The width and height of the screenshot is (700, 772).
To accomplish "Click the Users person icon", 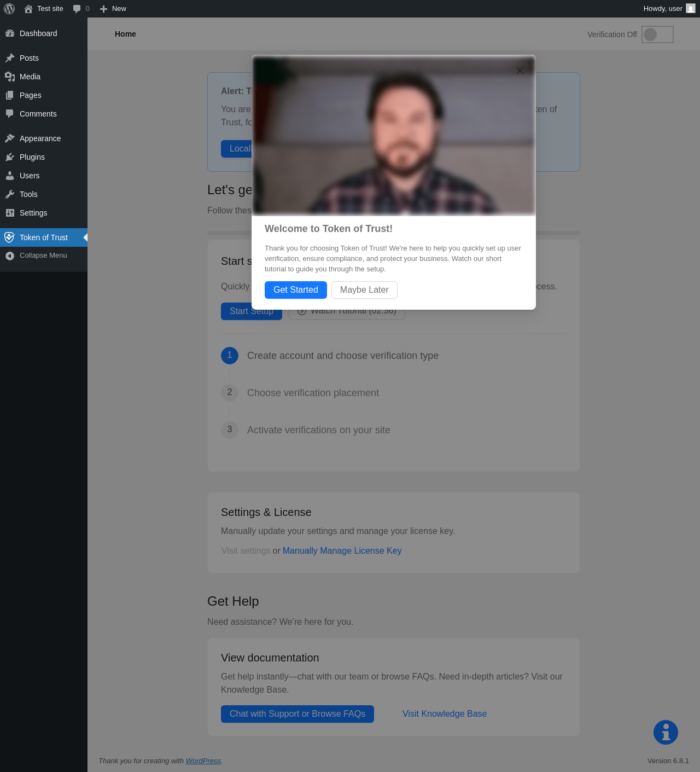I will pos(10,176).
